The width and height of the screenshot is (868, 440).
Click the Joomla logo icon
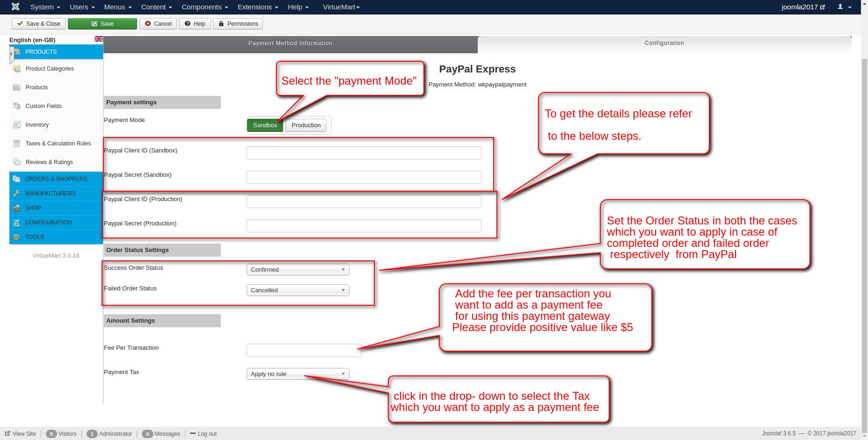pos(15,7)
